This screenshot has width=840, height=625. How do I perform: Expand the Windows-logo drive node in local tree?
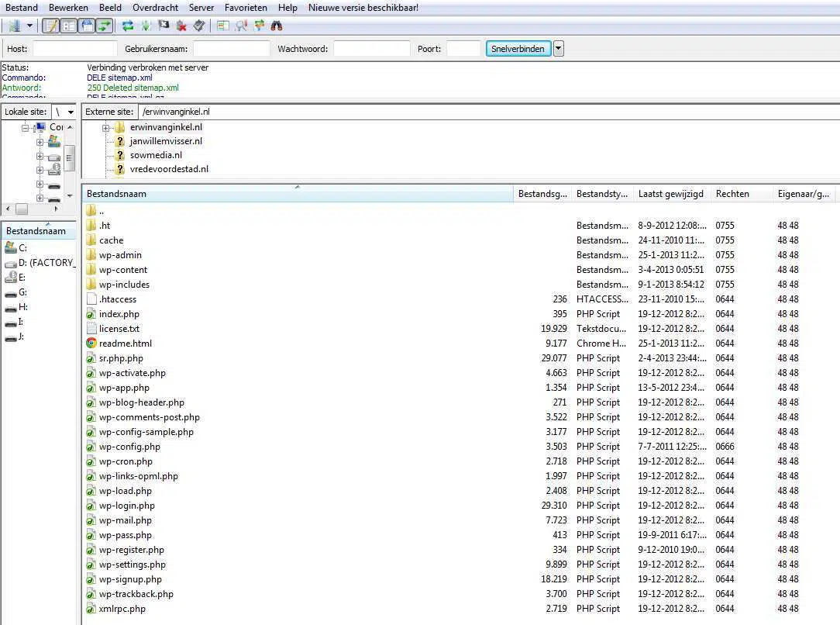(x=40, y=142)
